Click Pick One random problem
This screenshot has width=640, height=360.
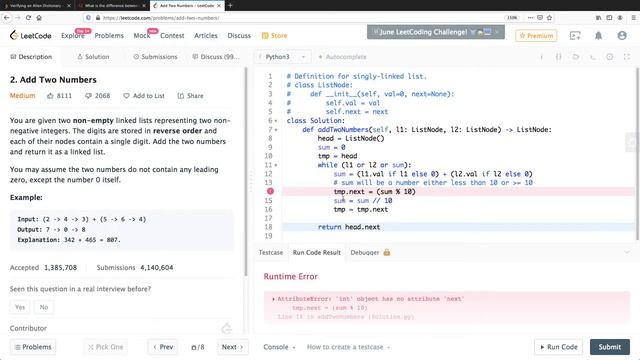(105, 347)
